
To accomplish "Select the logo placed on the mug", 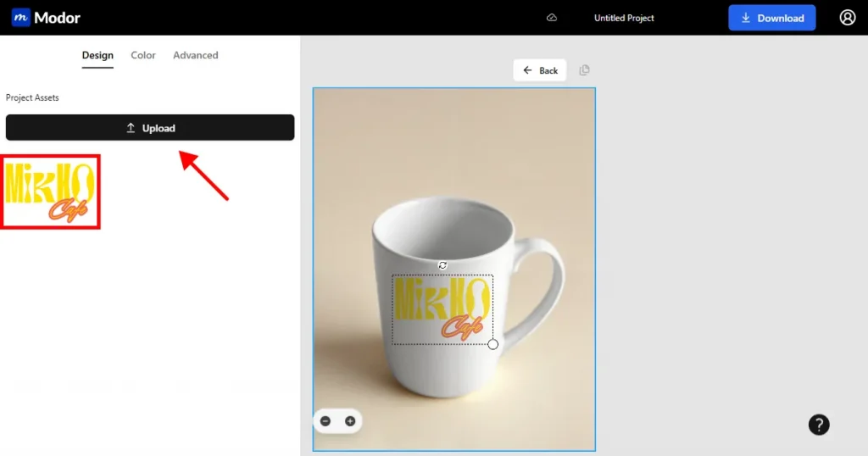I will click(x=442, y=309).
